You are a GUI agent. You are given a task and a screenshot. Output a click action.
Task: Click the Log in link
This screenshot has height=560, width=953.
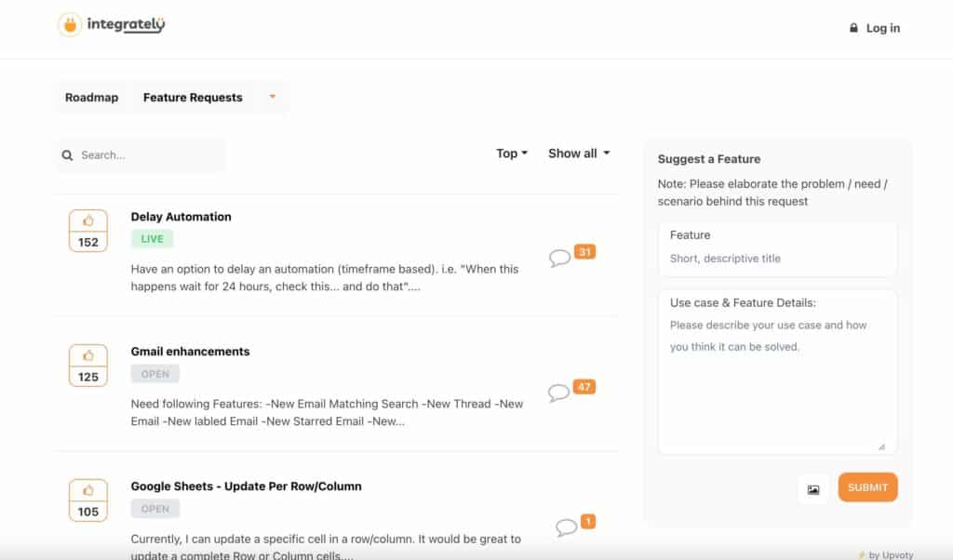point(882,29)
